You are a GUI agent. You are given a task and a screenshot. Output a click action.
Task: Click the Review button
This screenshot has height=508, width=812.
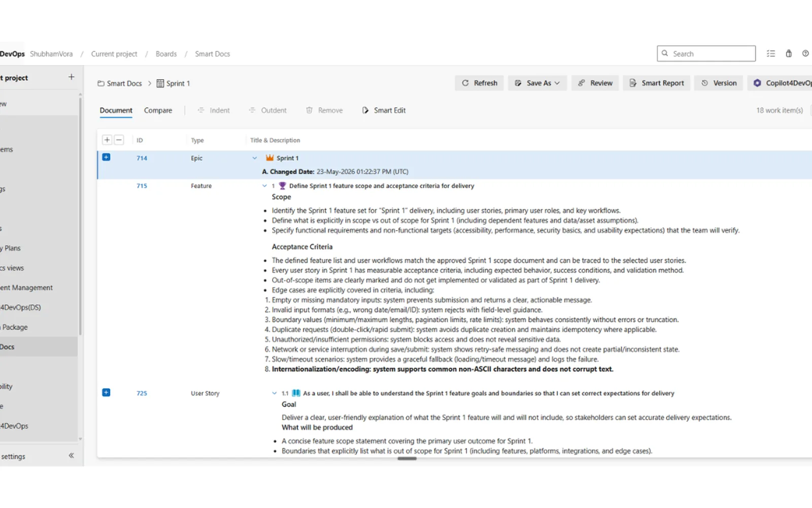coord(595,83)
